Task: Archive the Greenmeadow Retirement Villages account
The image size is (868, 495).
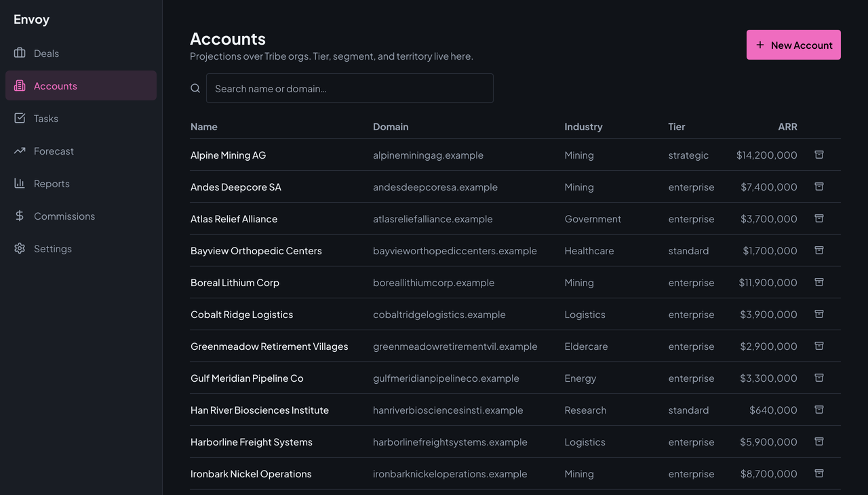Action: (819, 346)
